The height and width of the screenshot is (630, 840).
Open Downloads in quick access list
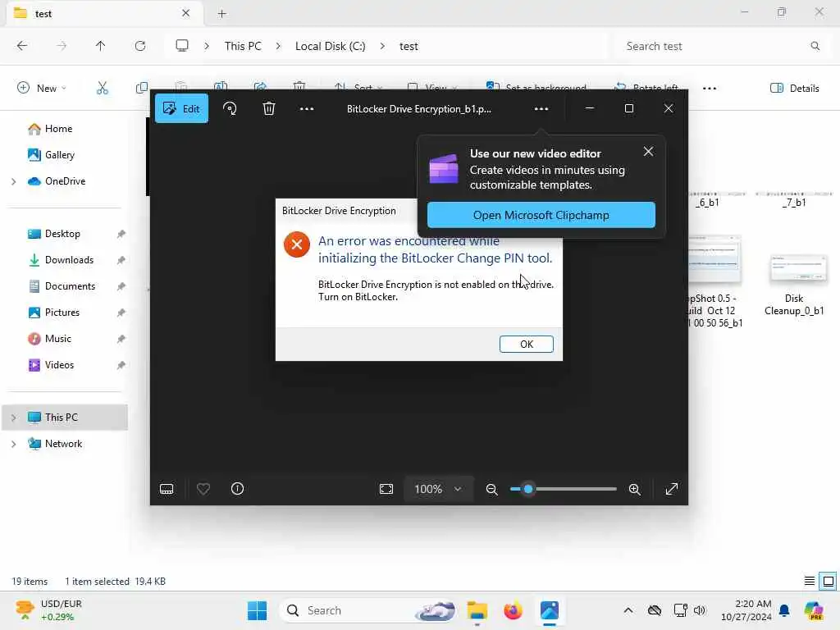pyautogui.click(x=69, y=260)
